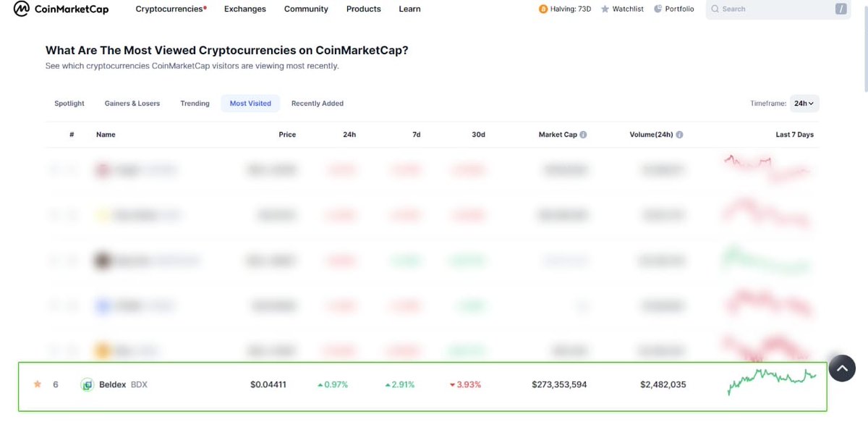Sort by the Market Cap column header
Screen dimensions: 868x422
[558, 135]
